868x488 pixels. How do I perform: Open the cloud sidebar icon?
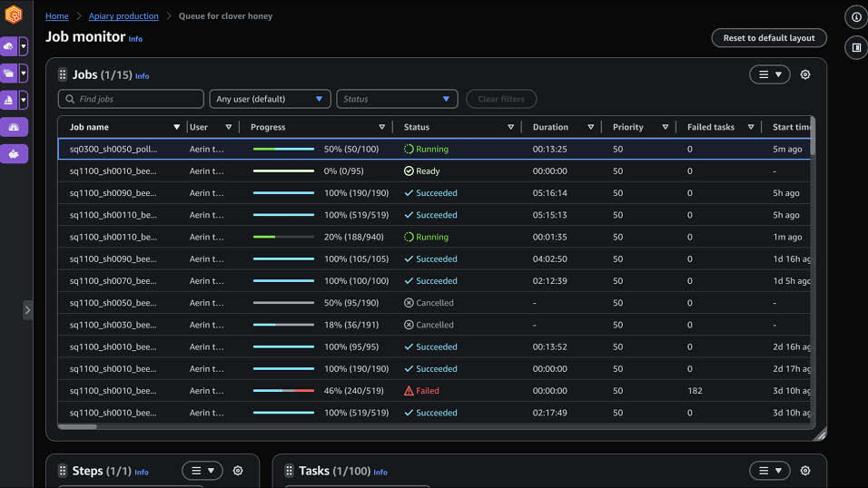(9, 46)
